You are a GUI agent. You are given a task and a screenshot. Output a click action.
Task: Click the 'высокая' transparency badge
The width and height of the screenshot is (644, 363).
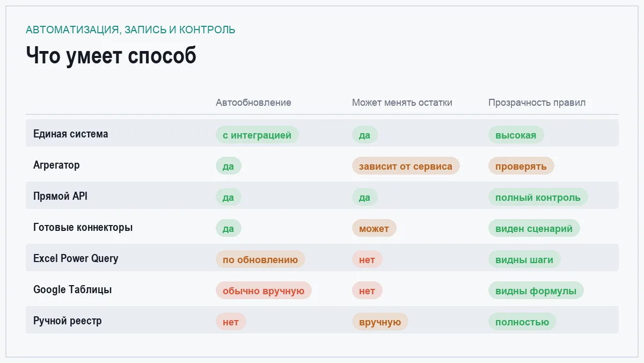click(x=516, y=135)
